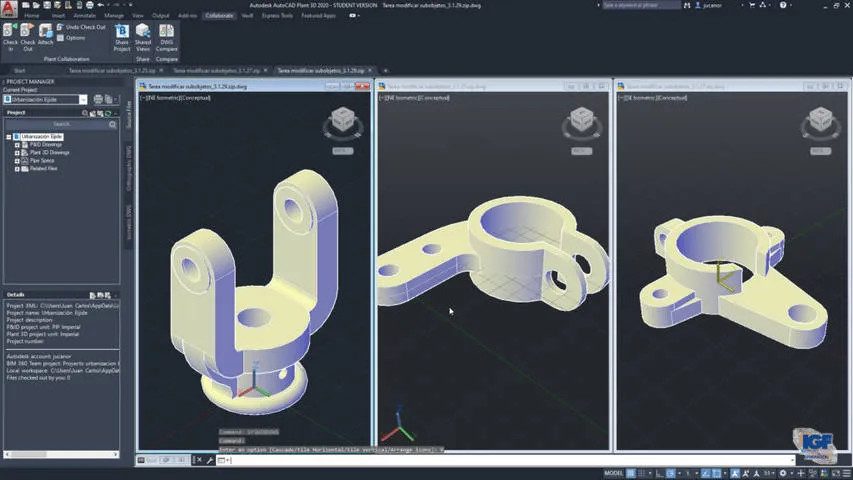Click the right window viewport controls label

[653, 98]
